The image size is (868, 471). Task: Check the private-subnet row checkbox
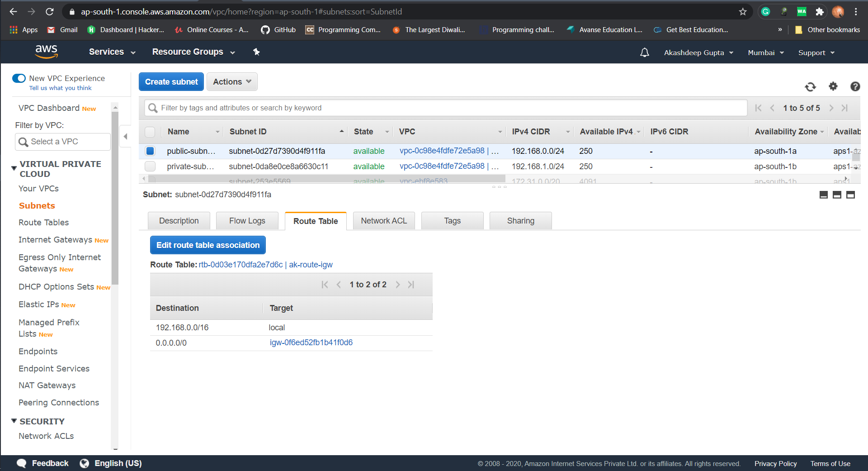(150, 166)
